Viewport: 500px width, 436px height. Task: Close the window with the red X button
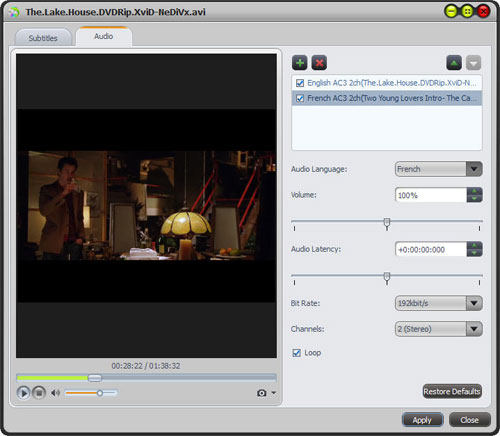483,12
